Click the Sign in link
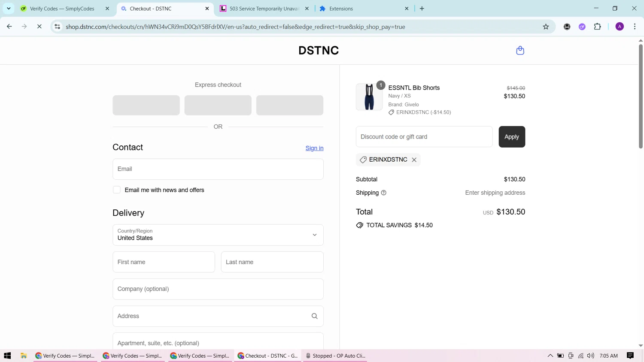 [314, 148]
